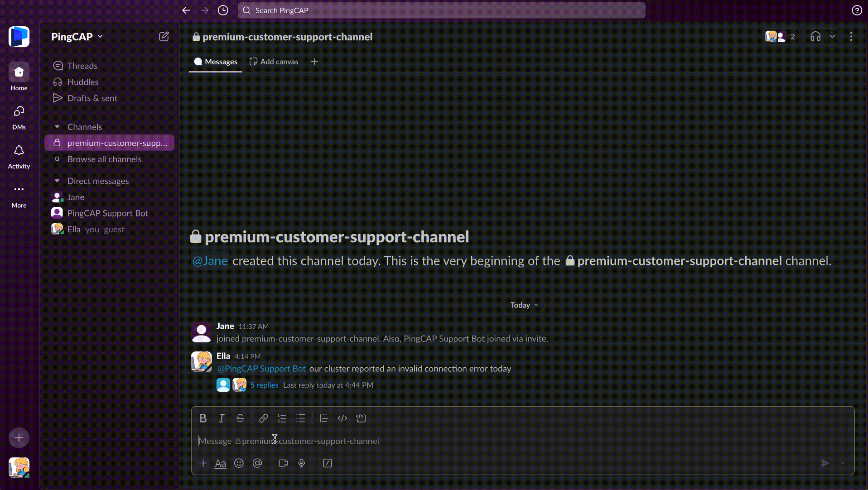This screenshot has width=868, height=490.
Task: Click Jane's name on her message
Action: (x=225, y=326)
